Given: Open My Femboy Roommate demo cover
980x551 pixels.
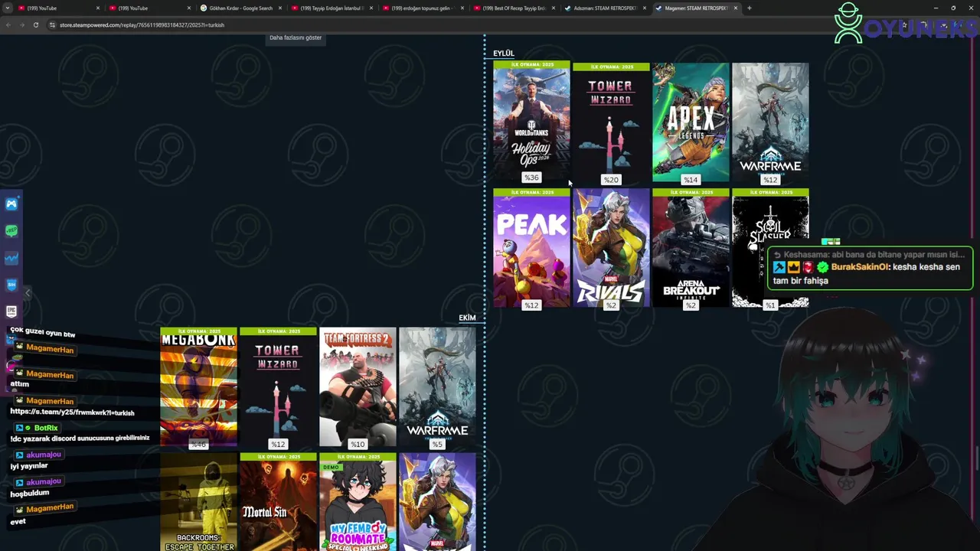Looking at the screenshot, I should pos(358,502).
